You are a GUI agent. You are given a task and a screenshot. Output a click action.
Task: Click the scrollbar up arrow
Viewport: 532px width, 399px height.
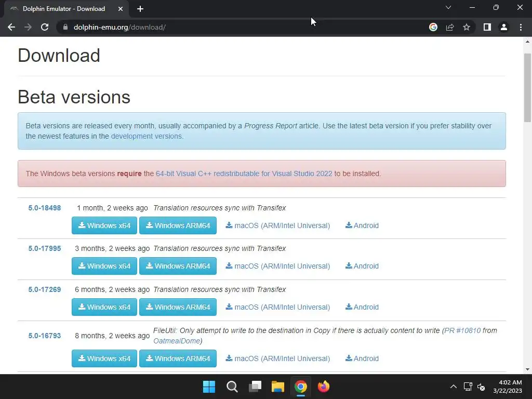click(527, 42)
